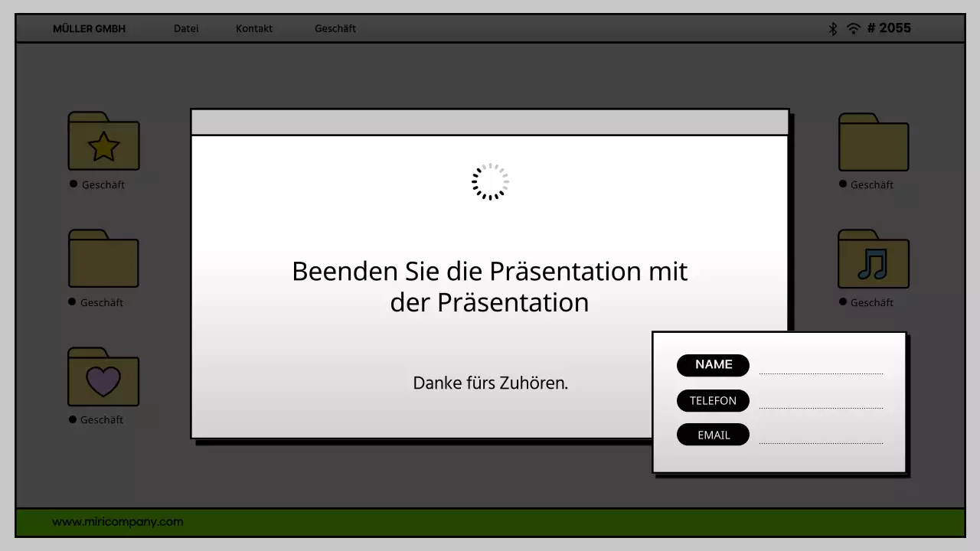The height and width of the screenshot is (551, 980).
Task: Select the dot beside the star folder's Geschäft label
Action: pyautogui.click(x=73, y=184)
